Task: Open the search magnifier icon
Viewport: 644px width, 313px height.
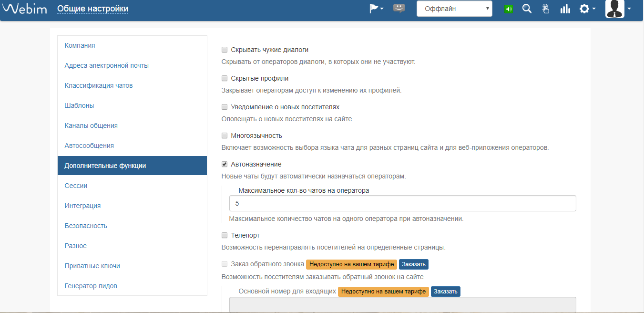Action: pyautogui.click(x=527, y=9)
